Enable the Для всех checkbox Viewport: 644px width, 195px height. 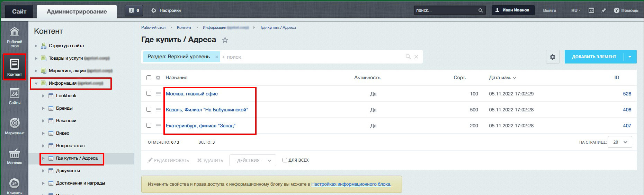[285, 160]
